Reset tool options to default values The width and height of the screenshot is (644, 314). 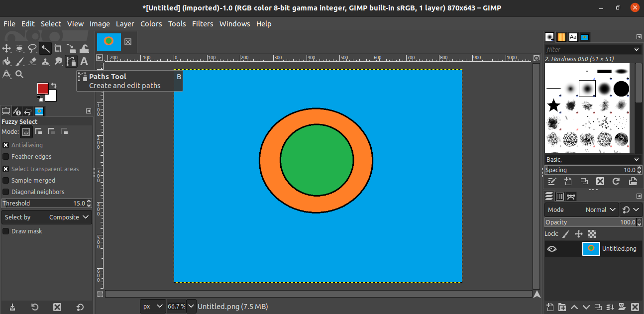click(80, 307)
